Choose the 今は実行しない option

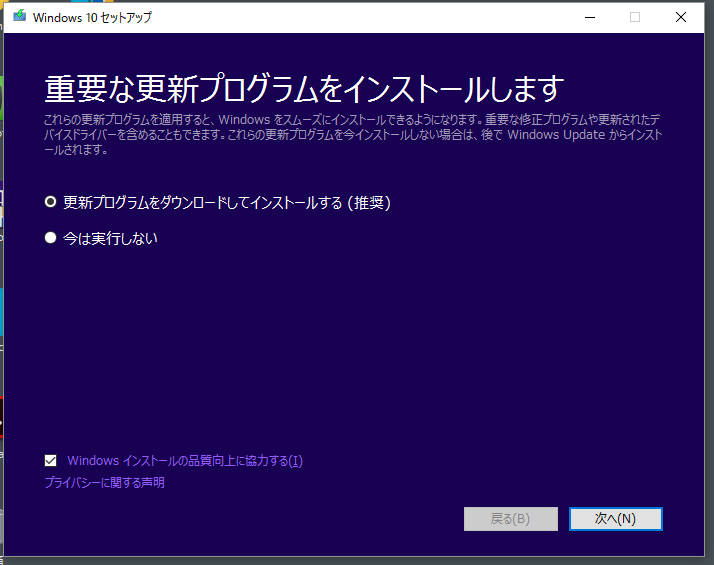point(51,238)
